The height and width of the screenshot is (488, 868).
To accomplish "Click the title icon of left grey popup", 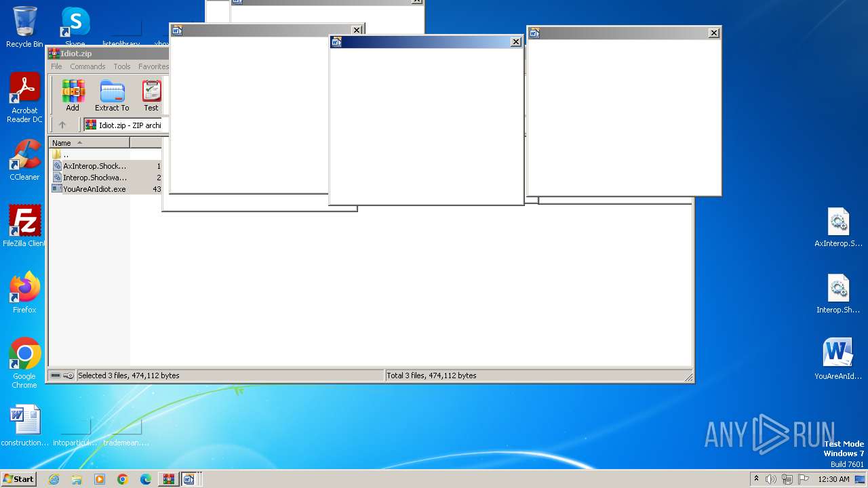I will click(177, 30).
